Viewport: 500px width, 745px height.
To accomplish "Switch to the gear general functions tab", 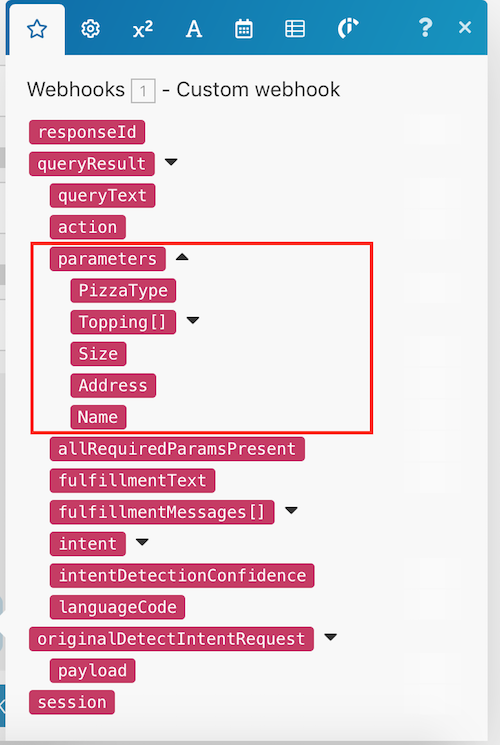I will tap(90, 29).
